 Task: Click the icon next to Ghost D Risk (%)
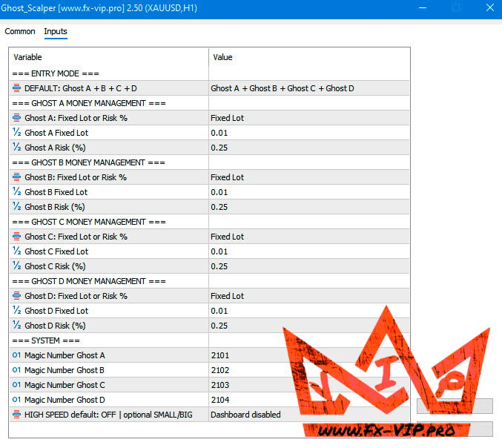(16, 326)
